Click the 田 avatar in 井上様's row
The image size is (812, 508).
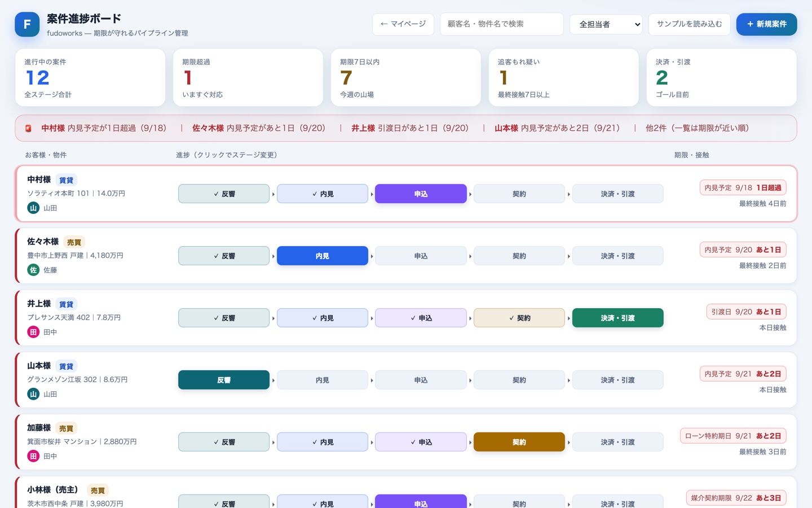click(33, 332)
